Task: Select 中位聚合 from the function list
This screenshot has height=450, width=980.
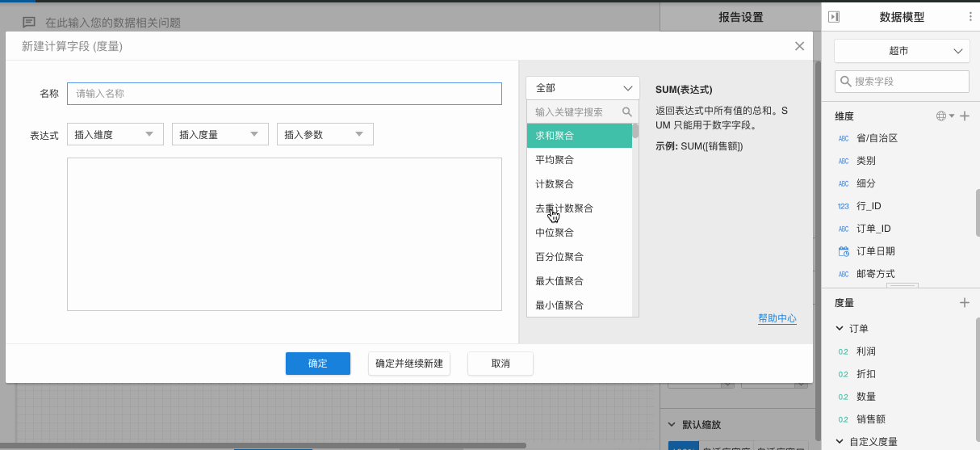Action: click(x=555, y=233)
